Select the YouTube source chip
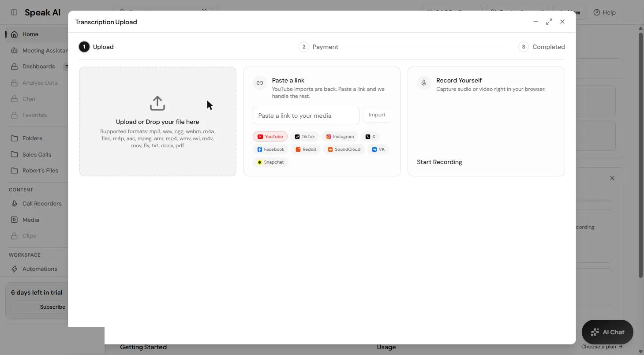The height and width of the screenshot is (355, 644). 270,137
